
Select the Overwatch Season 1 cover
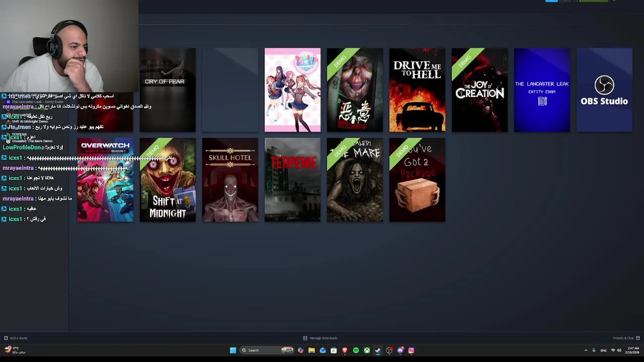point(105,180)
